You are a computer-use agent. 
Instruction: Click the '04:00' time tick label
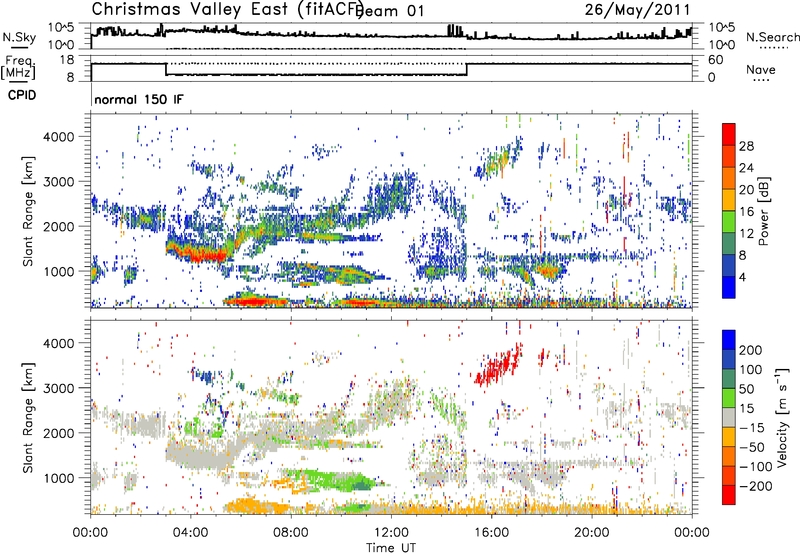(x=190, y=533)
